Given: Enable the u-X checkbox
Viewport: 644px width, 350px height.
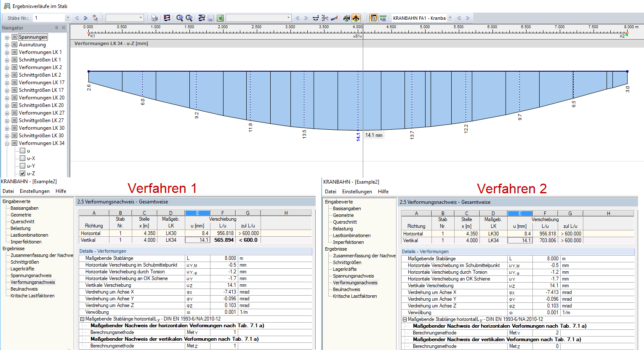Looking at the screenshot, I should [23, 158].
